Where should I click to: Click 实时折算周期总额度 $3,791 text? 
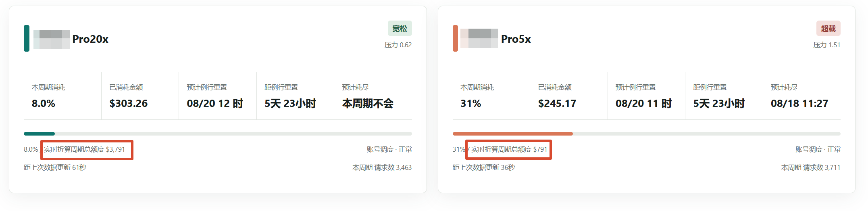click(x=85, y=149)
